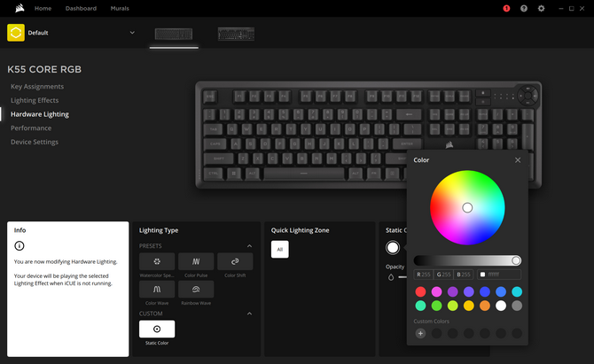Collapse the PRESETS section
Viewport: 594px width, 364px height.
point(249,246)
